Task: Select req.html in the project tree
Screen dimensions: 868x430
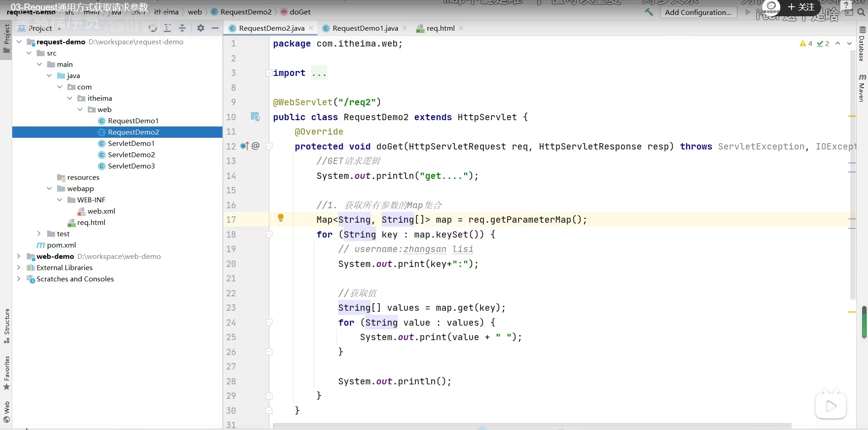Action: pos(91,222)
